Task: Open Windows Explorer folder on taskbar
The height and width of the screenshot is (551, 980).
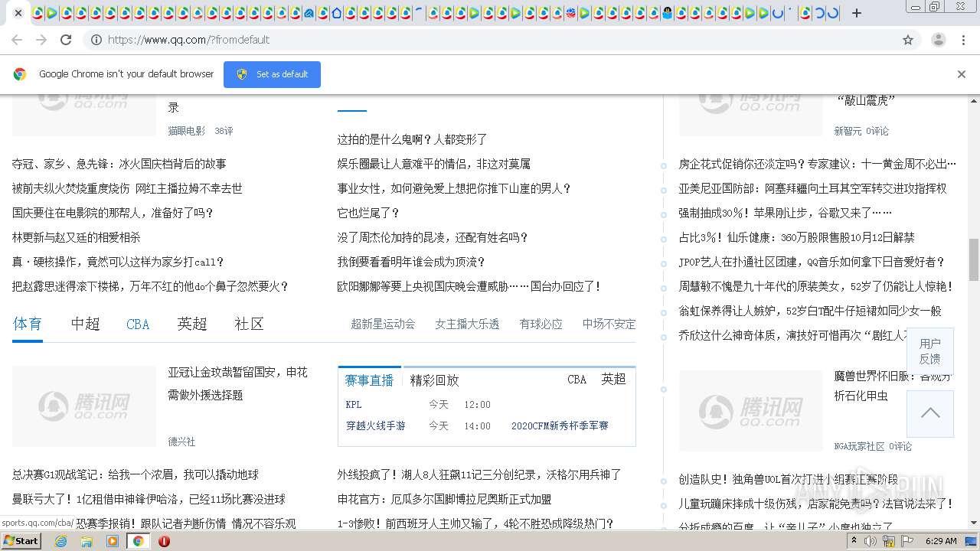Action: [87, 540]
